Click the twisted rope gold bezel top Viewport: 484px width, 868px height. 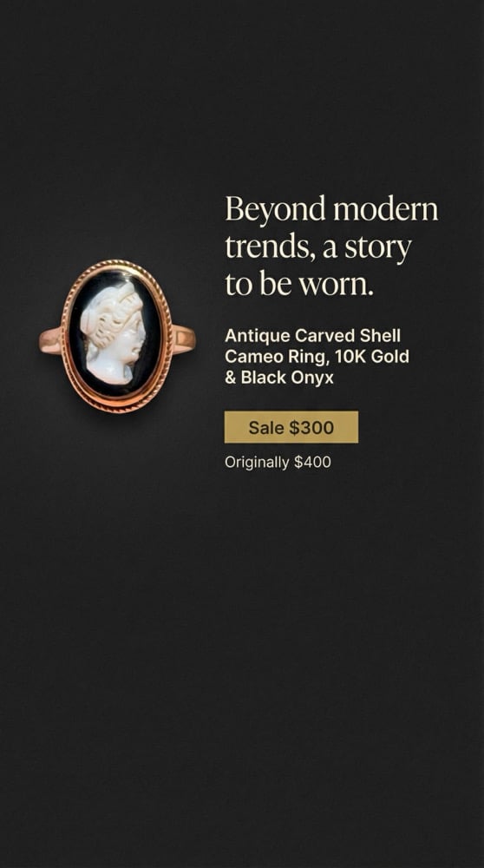[116, 265]
